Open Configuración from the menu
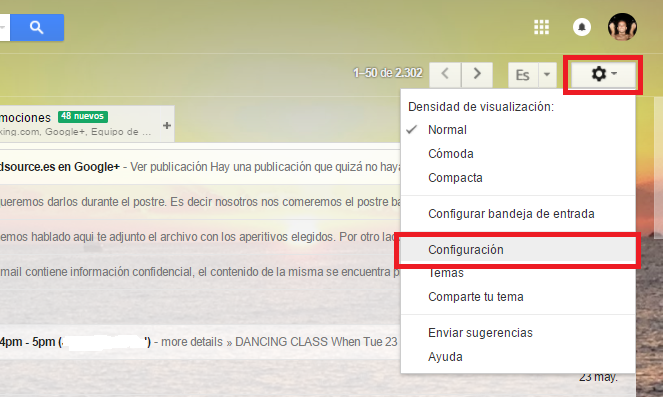Screen dimensions: 663x397 point(518,250)
